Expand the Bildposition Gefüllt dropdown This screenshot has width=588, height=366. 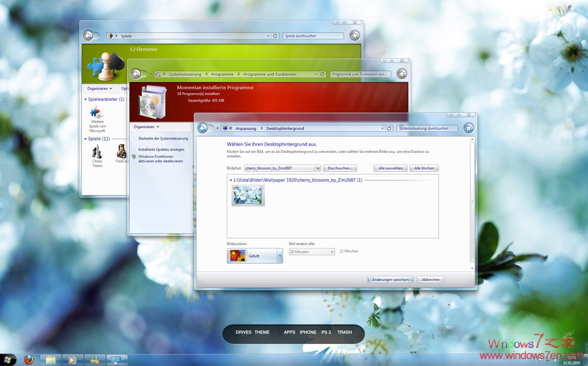280,256
